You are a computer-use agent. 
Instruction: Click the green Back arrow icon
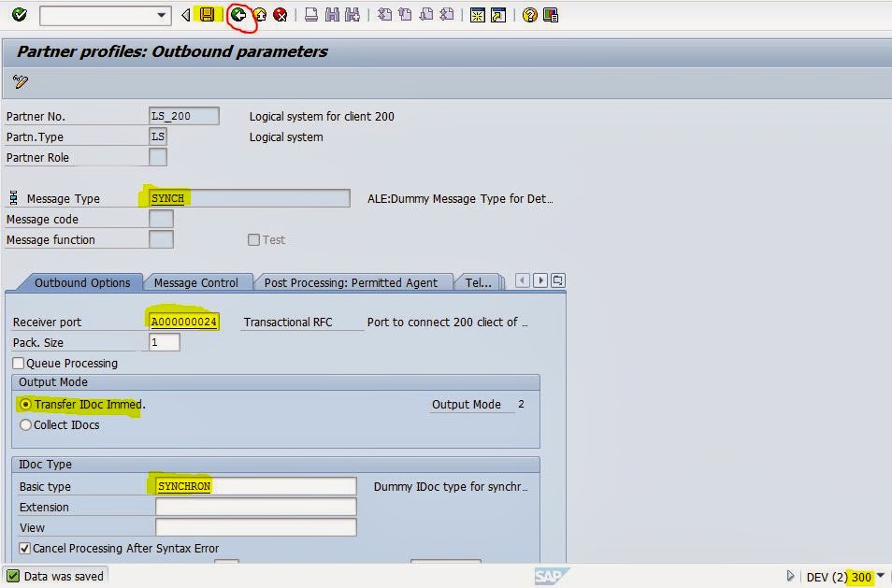239,14
